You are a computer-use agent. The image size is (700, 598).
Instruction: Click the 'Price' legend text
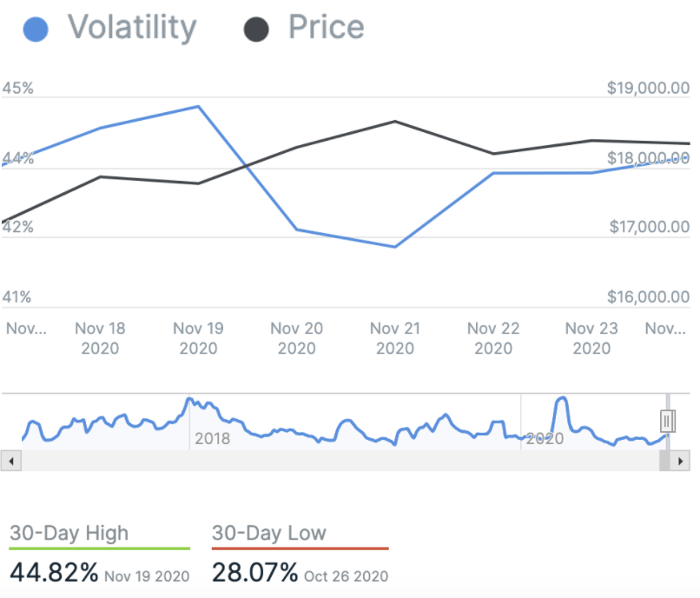coord(326,28)
